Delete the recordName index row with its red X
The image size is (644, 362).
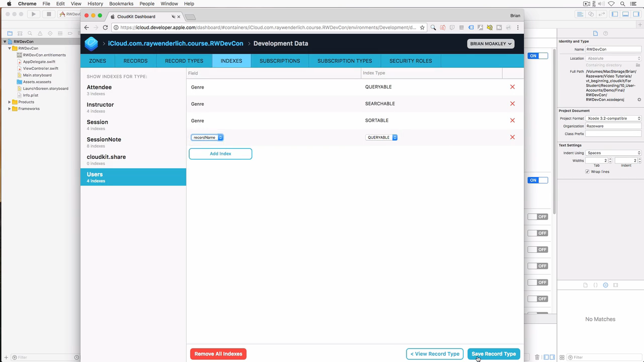click(512, 137)
